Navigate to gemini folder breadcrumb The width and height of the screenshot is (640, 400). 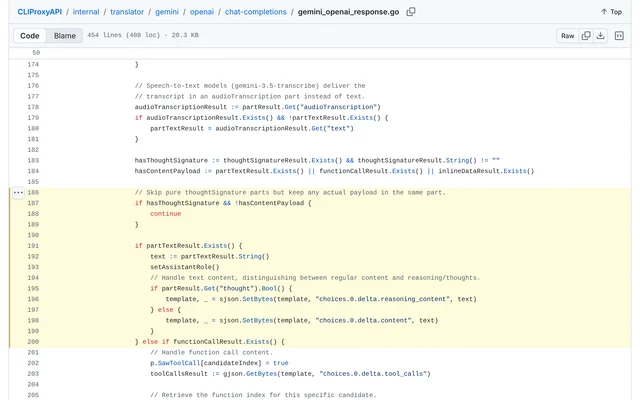pyautogui.click(x=167, y=12)
